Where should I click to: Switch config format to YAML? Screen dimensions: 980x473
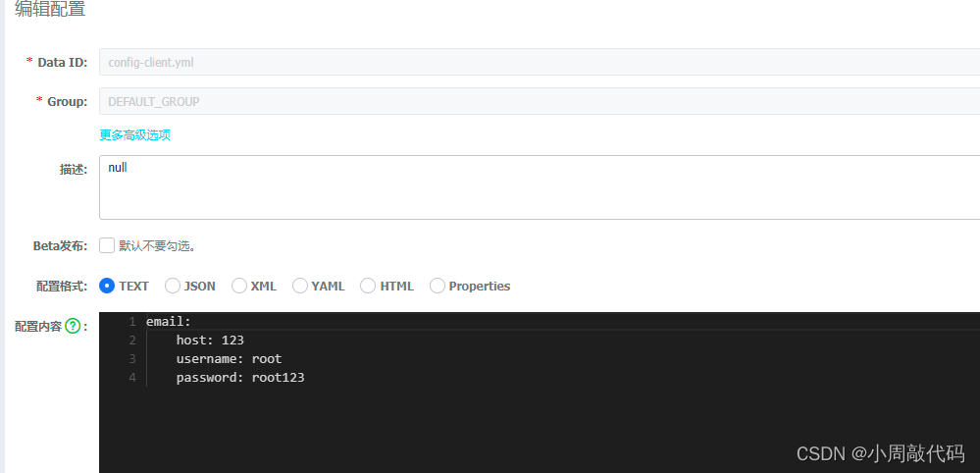[x=300, y=286]
